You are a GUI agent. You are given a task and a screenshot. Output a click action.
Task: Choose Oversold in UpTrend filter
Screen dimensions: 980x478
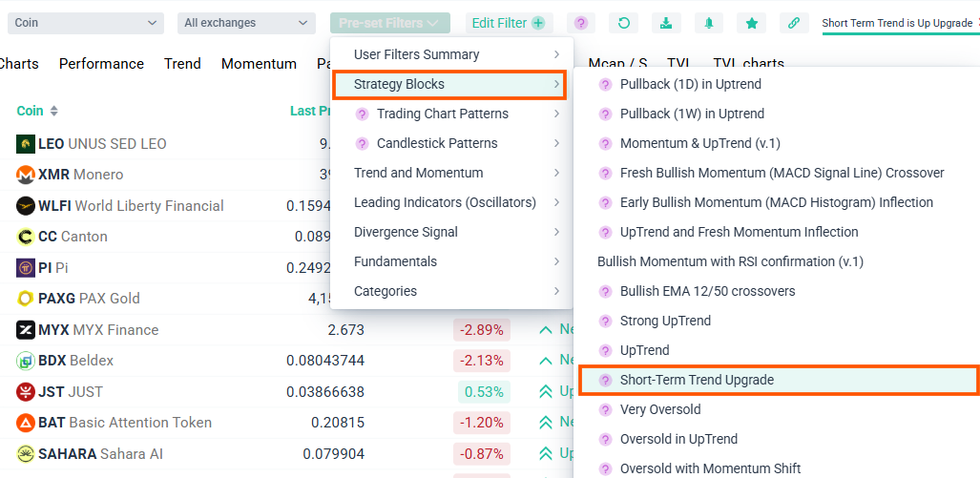click(678, 439)
